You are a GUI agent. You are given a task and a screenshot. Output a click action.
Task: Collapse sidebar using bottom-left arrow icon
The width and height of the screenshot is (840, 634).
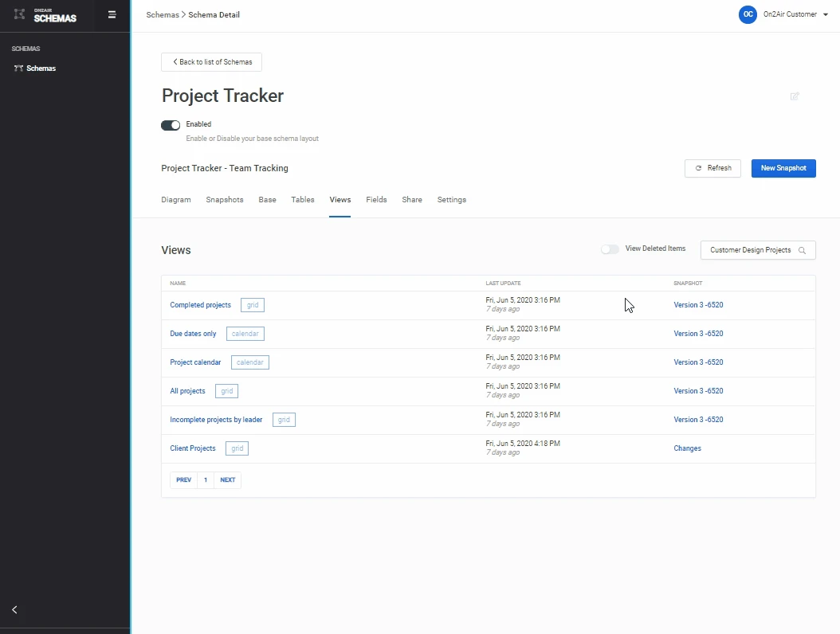pos(14,609)
